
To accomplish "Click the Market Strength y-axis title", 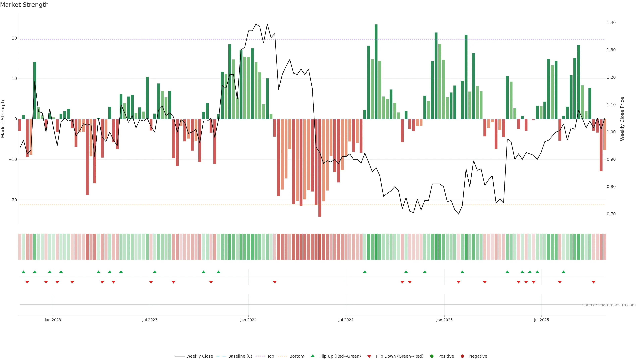I will click(3, 119).
